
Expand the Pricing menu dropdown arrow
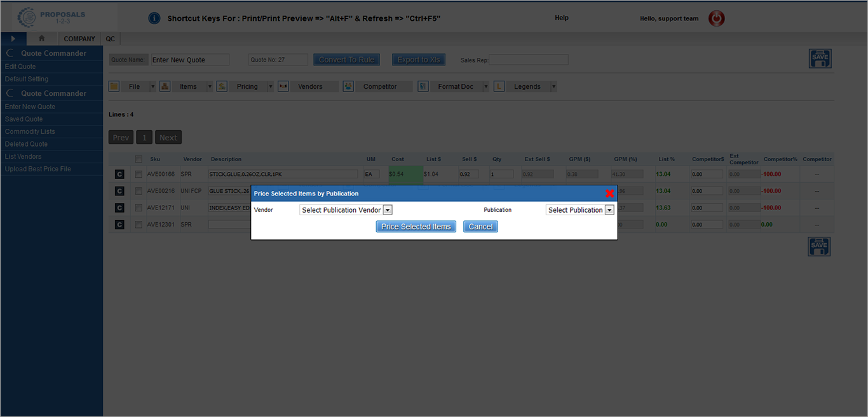pos(270,87)
